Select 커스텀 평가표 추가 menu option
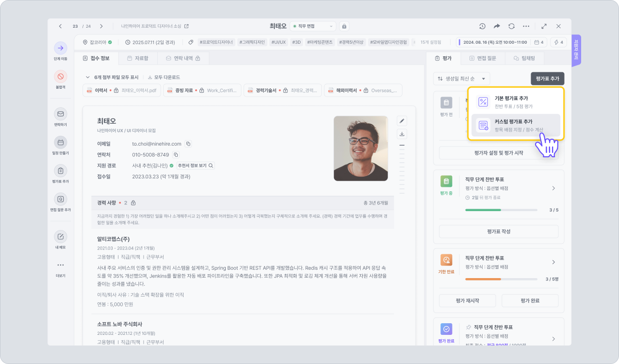 coord(516,125)
